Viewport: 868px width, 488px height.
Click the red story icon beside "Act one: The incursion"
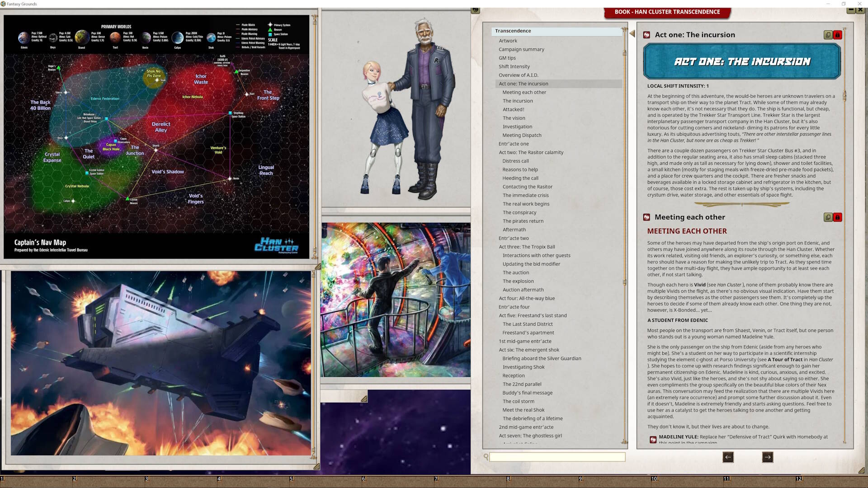tap(646, 34)
